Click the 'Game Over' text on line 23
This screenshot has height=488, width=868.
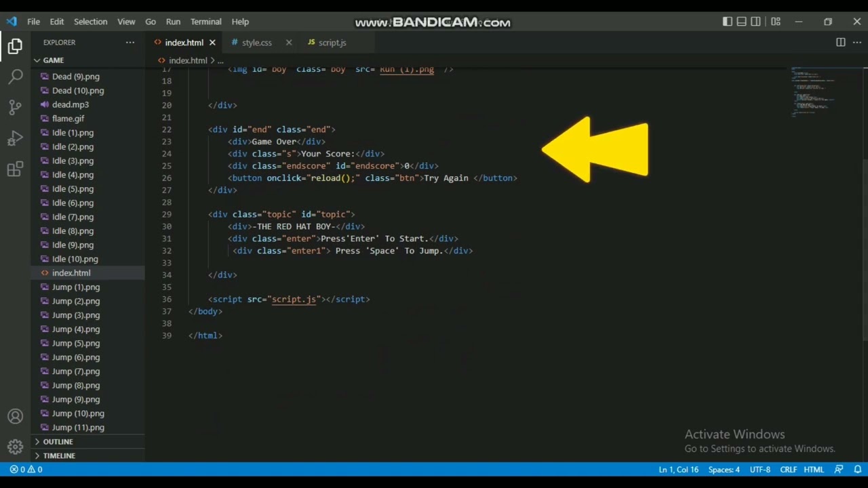coord(274,142)
